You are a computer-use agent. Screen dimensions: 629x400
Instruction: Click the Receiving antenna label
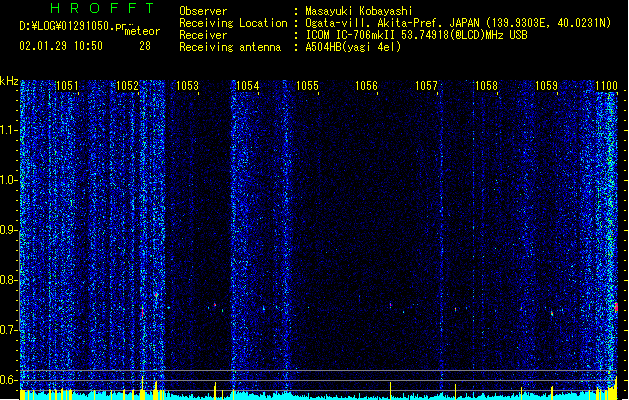point(230,47)
